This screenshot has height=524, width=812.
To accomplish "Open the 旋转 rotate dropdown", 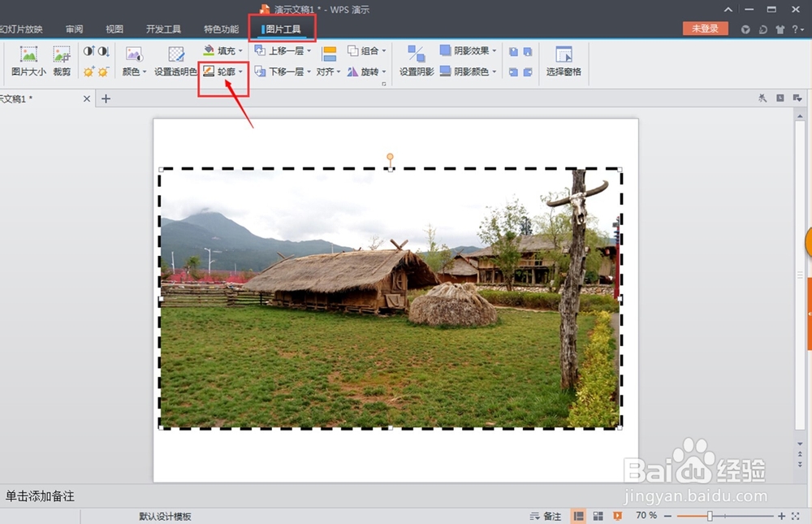I will (x=367, y=71).
